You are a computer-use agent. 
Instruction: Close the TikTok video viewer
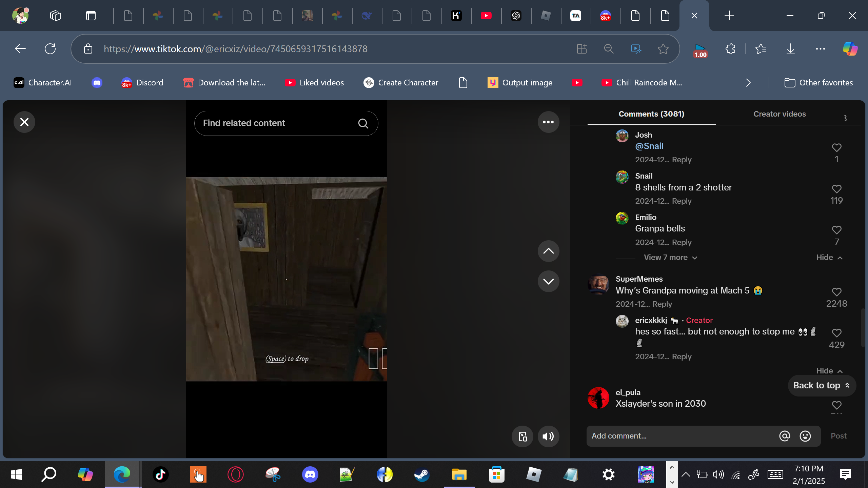24,122
